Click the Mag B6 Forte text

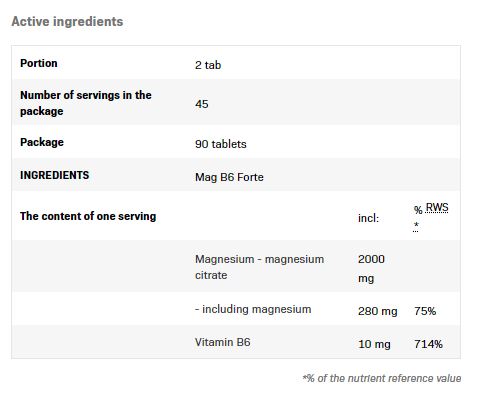pyautogui.click(x=229, y=177)
